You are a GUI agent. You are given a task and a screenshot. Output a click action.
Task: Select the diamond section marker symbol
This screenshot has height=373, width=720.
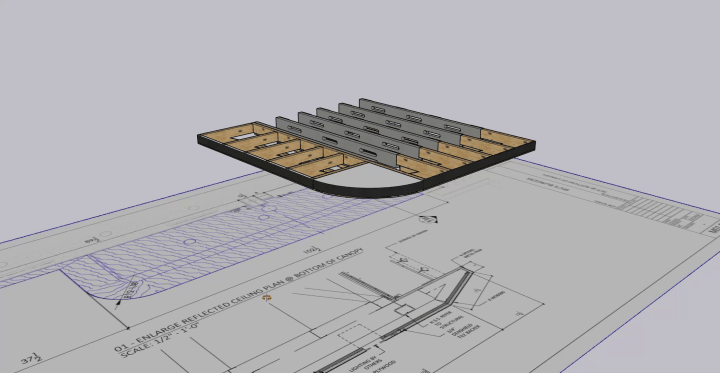click(429, 219)
